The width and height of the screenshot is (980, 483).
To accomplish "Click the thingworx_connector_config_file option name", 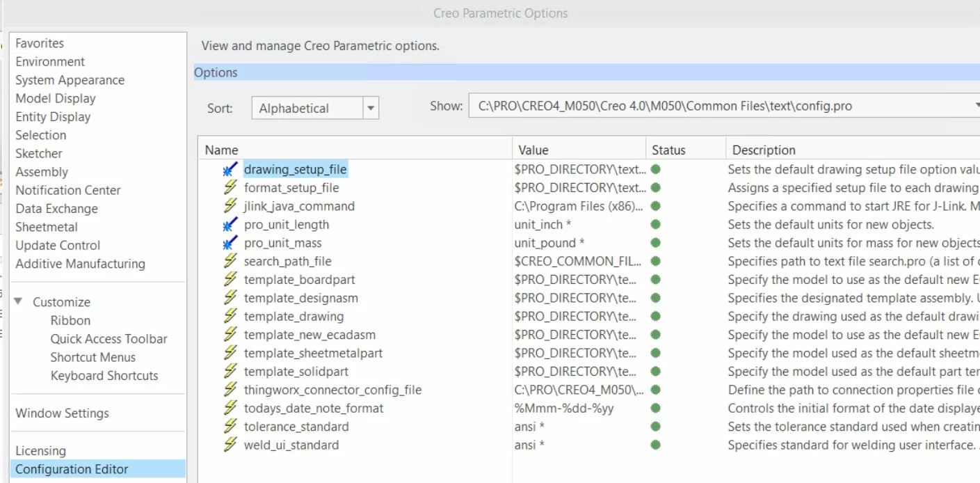I will click(x=332, y=390).
